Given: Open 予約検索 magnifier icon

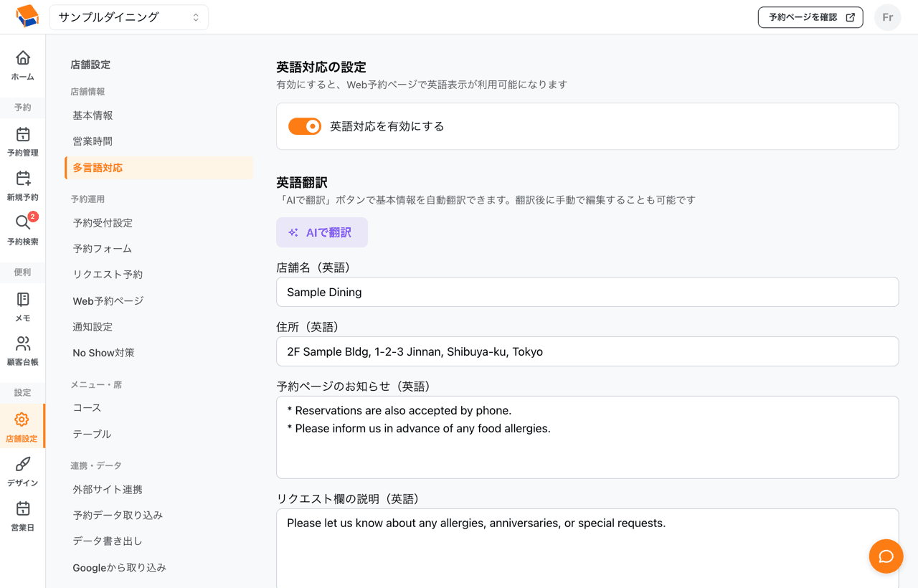Looking at the screenshot, I should 23,223.
